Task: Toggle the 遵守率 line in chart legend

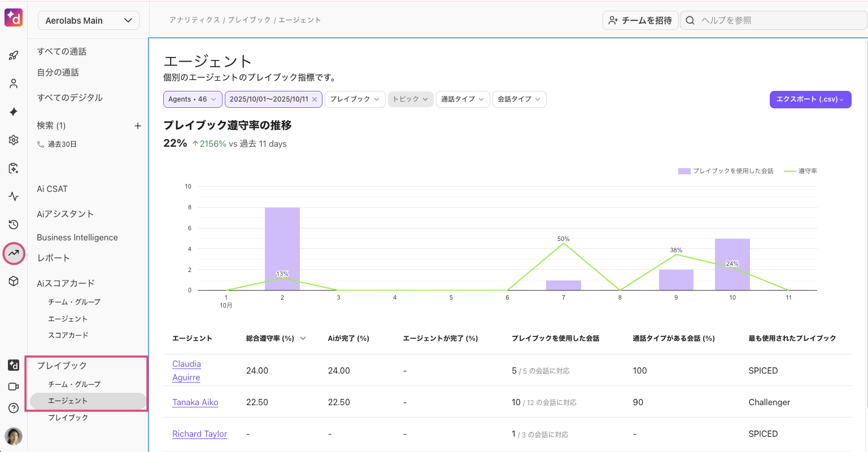Action: pos(801,171)
